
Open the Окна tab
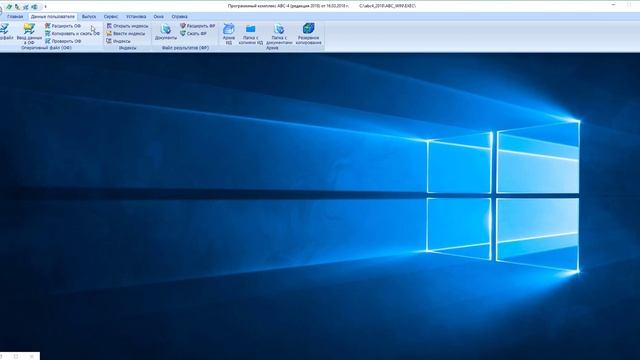[158, 17]
